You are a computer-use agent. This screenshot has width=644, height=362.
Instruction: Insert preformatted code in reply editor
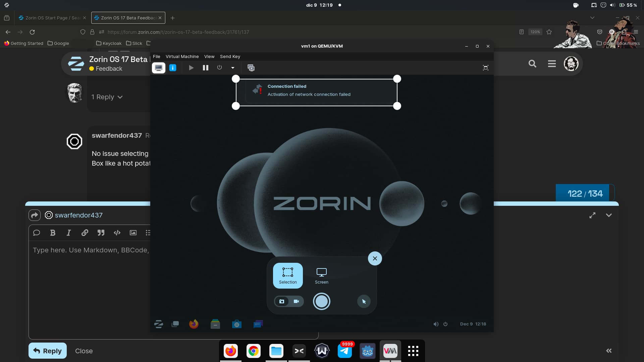(117, 233)
